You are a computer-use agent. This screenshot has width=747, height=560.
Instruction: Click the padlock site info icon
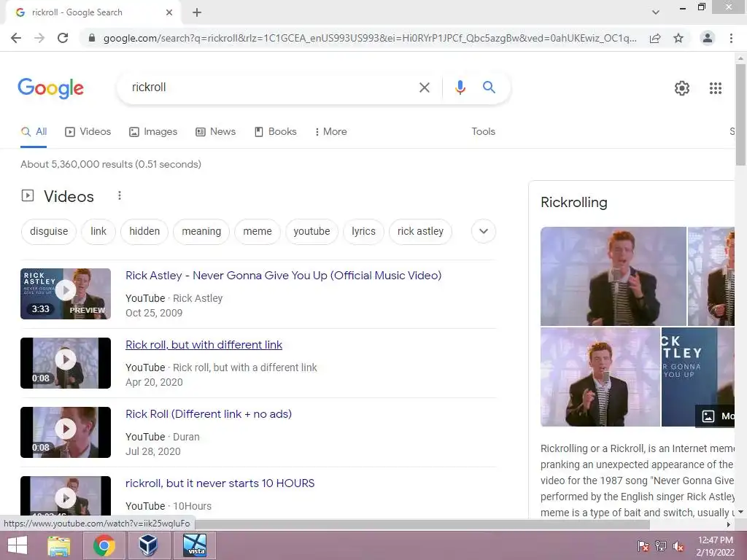pos(92,38)
